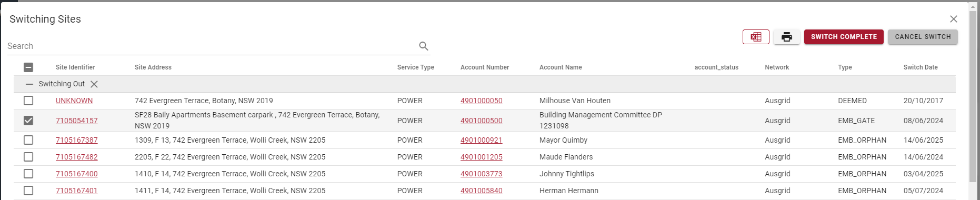Click the EMB_GATE type cell

[x=856, y=121]
